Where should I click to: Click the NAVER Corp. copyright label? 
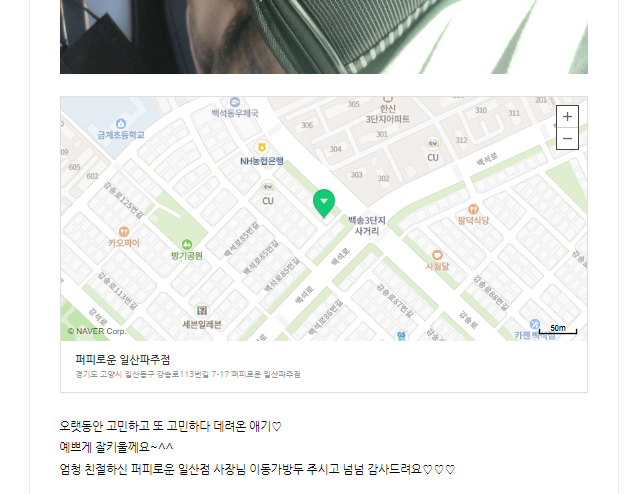click(97, 331)
